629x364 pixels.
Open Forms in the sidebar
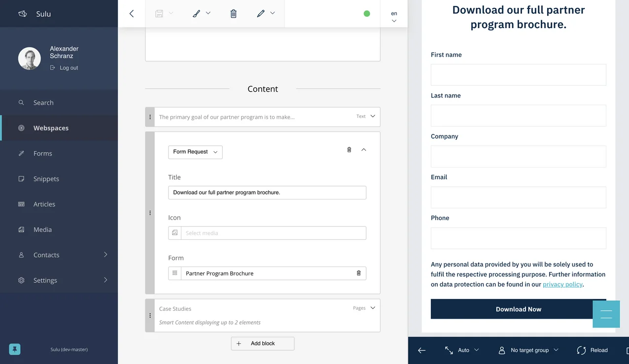coord(43,154)
